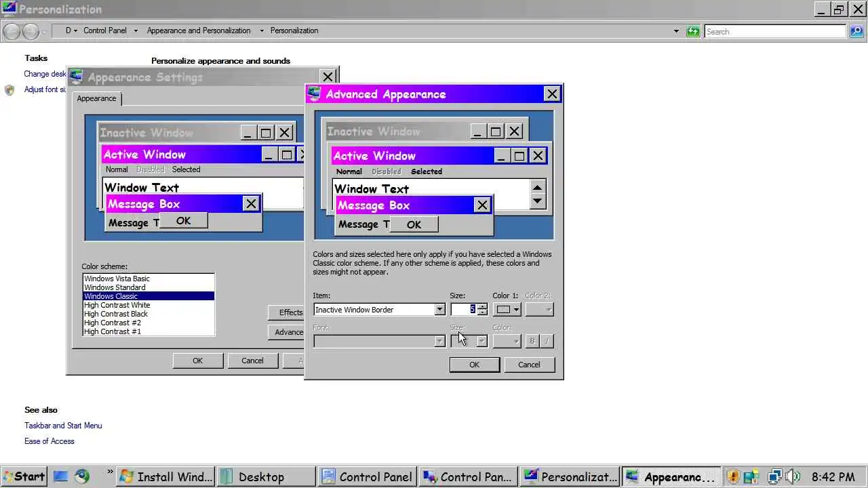Increase the item size with the up spinner
868x488 pixels.
tap(482, 306)
